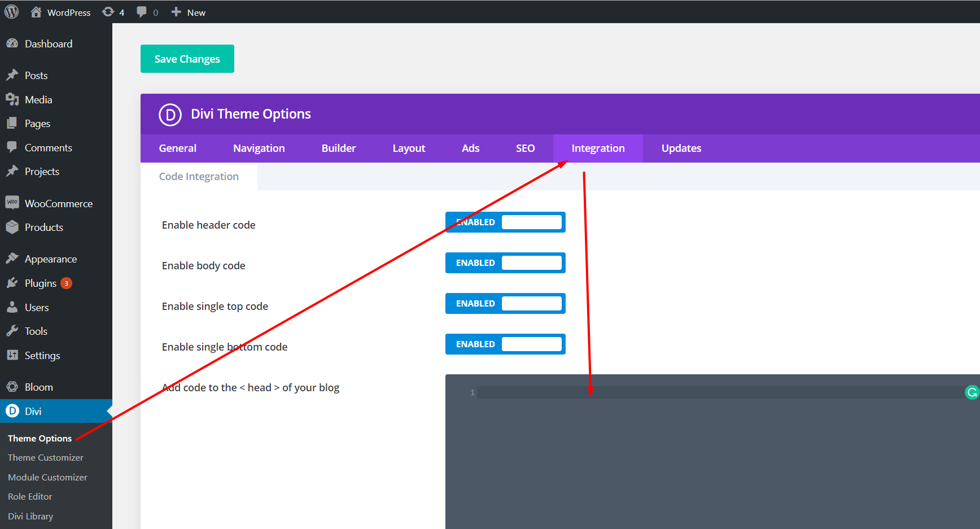
Task: Select the Code Integration sub-tab
Action: 199,177
